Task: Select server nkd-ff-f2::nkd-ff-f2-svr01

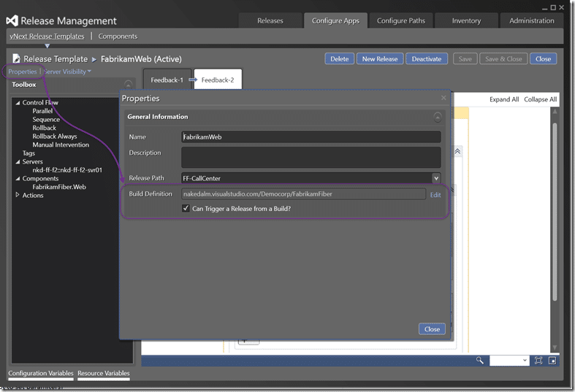Action: coord(67,170)
